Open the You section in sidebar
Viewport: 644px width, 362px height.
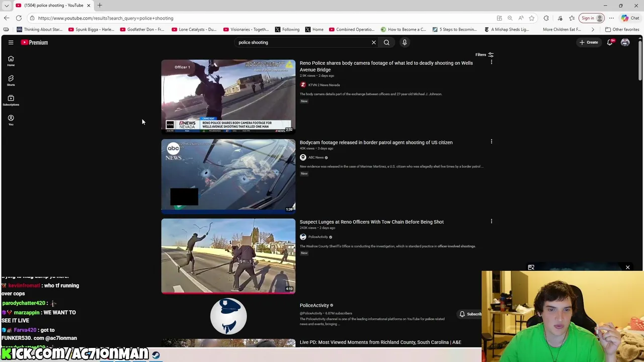[x=11, y=120]
